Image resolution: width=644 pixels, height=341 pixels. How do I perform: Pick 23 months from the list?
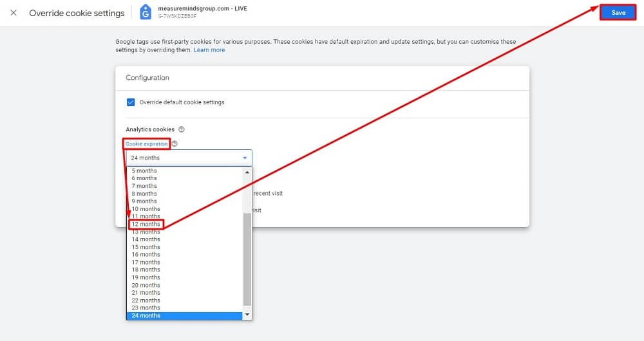click(184, 308)
